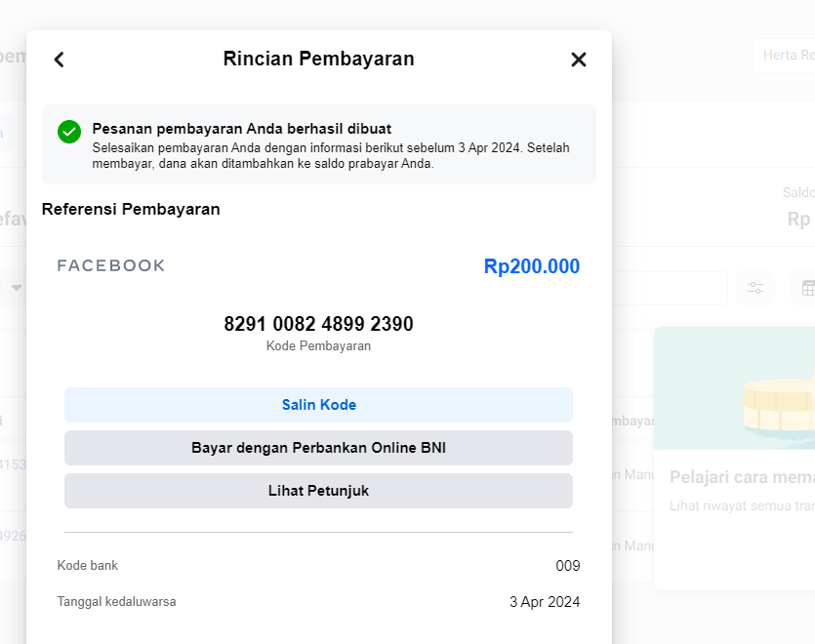Choose Bayar dengan Perbankan Online BNI
The height and width of the screenshot is (644, 815).
pos(318,448)
